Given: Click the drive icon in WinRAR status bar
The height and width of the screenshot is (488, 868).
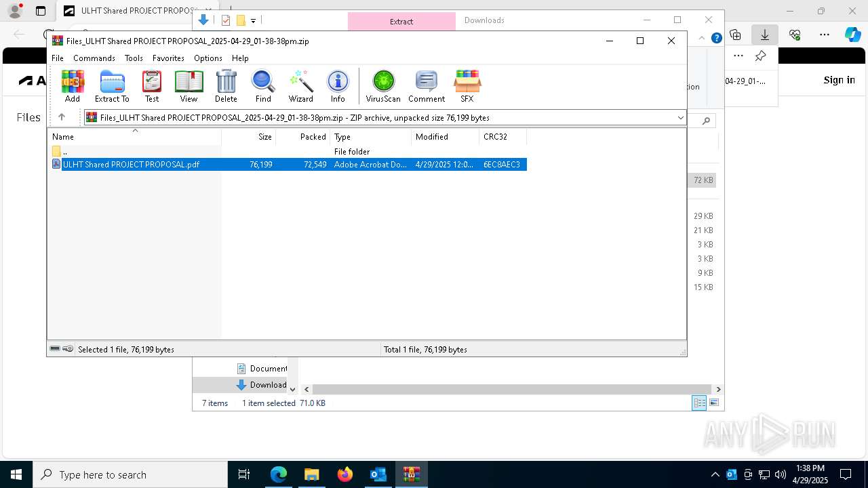Looking at the screenshot, I should [x=55, y=349].
